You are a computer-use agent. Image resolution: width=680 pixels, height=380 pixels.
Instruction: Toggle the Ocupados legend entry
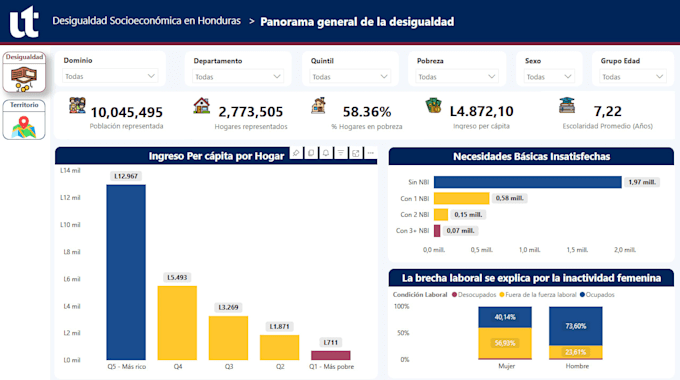[597, 295]
